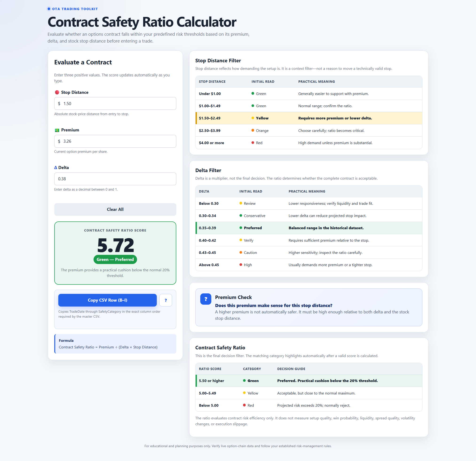
Task: Click the yellow dot in the $1.50–$2.49 row
Action: coord(253,118)
